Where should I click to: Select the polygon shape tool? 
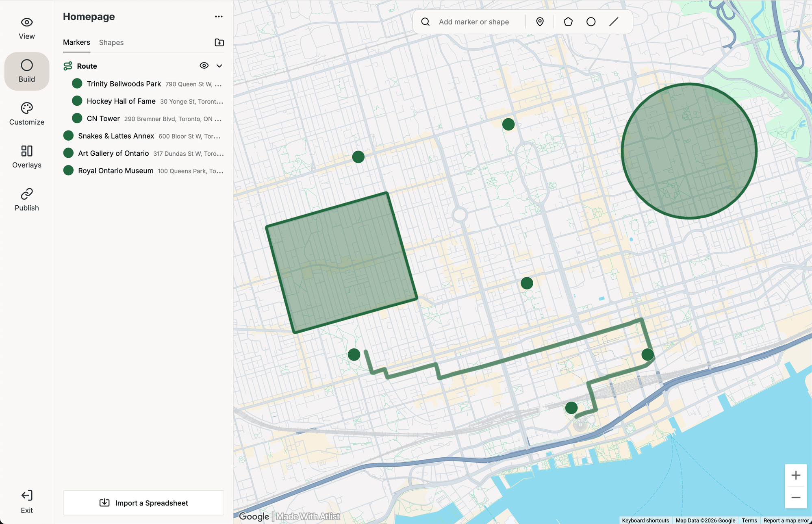[568, 22]
